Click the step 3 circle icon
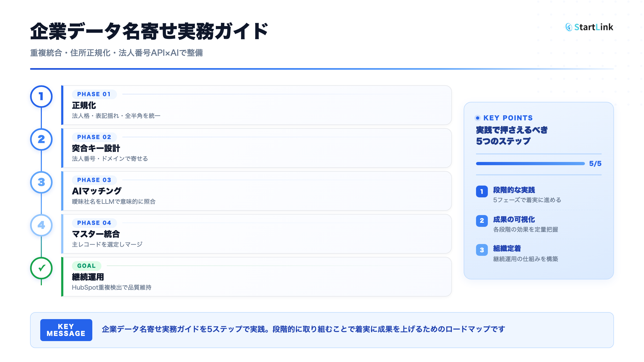Viewport: 644px width, 362px height. [x=41, y=182]
